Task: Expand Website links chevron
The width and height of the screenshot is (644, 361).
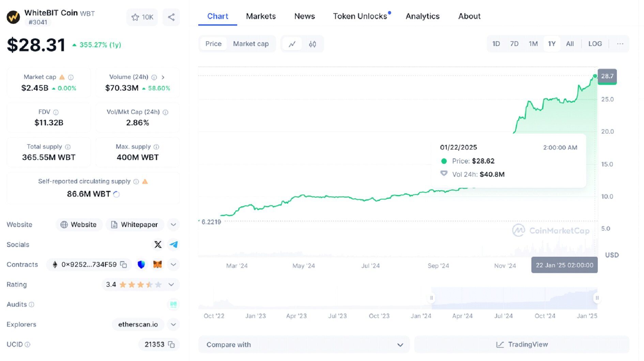Action: [x=173, y=225]
